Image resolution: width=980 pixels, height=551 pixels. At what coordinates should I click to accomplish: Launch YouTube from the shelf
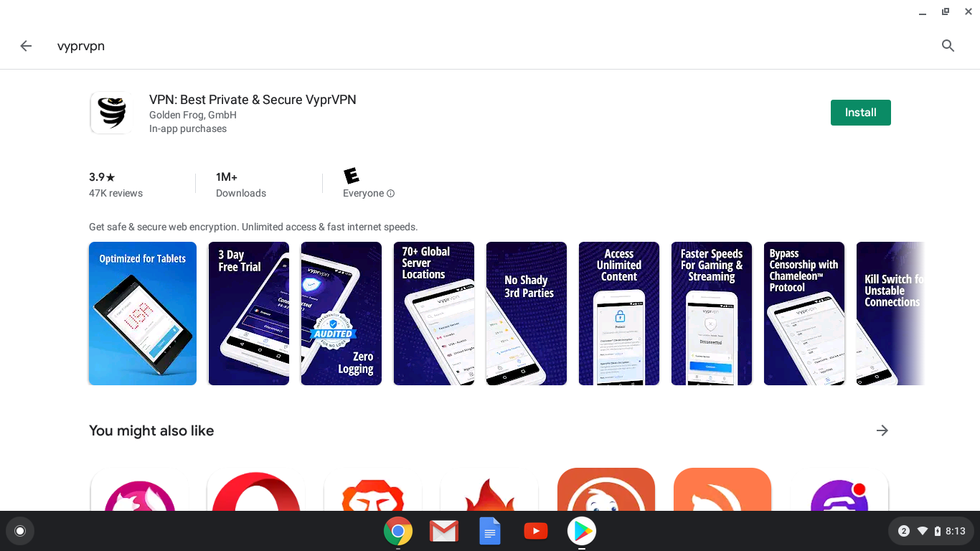pos(536,531)
